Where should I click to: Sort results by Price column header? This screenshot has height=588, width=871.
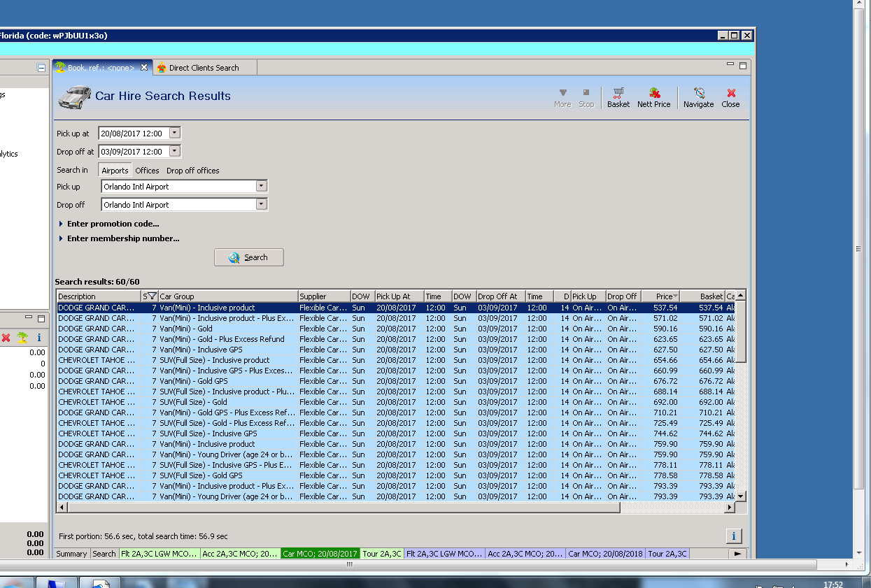660,296
